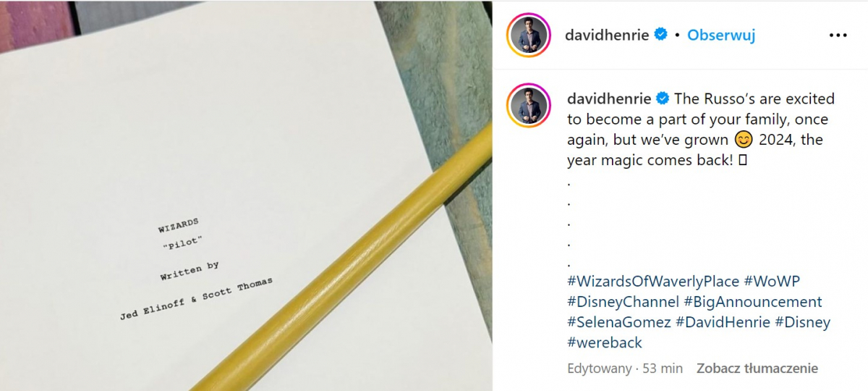This screenshot has width=868, height=391.
Task: Click the Wizards pilot script photo
Action: [246, 195]
